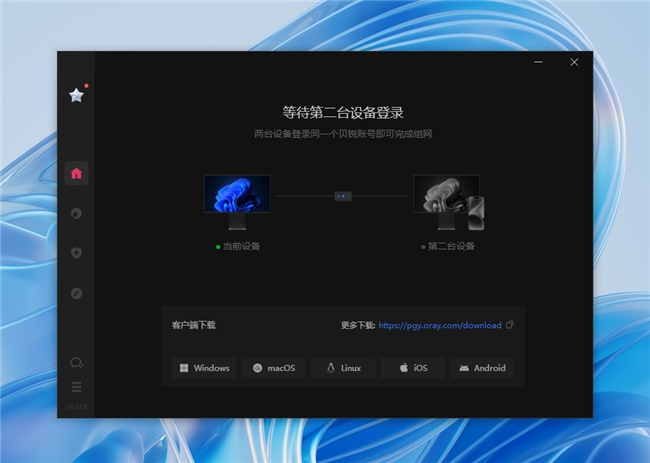Image resolution: width=650 pixels, height=463 pixels.
Task: Download the macOS client
Action: tap(273, 368)
